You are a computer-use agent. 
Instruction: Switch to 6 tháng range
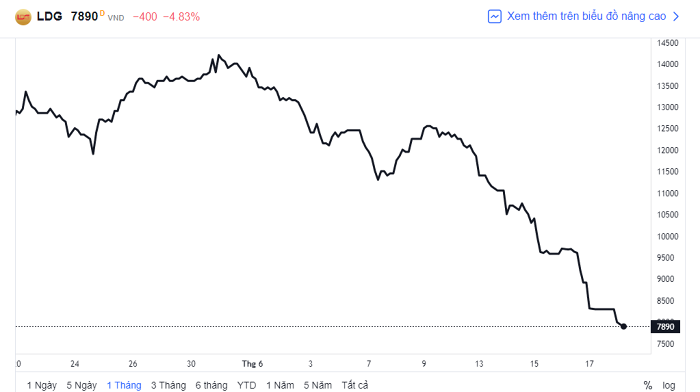point(211,385)
